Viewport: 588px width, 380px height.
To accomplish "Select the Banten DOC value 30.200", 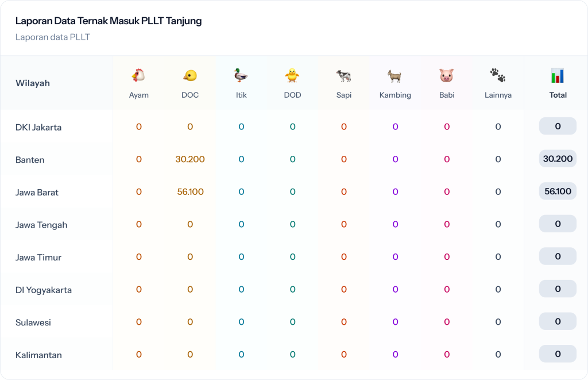I will pos(190,159).
